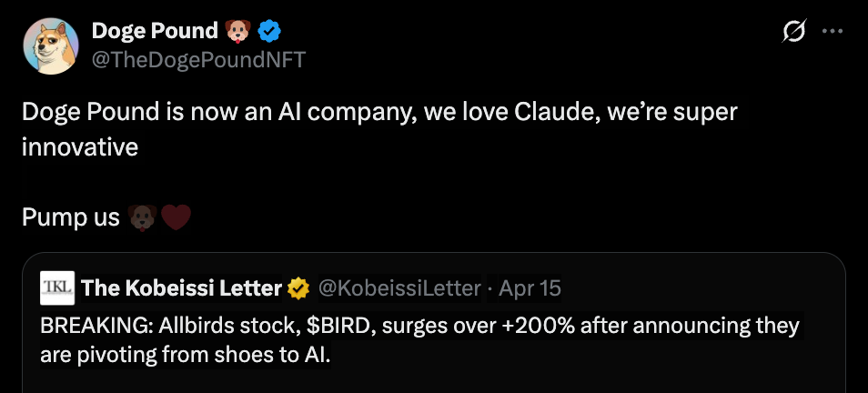Open The Kobeissi Letter profile name
This screenshot has width=868, height=393.
181,289
